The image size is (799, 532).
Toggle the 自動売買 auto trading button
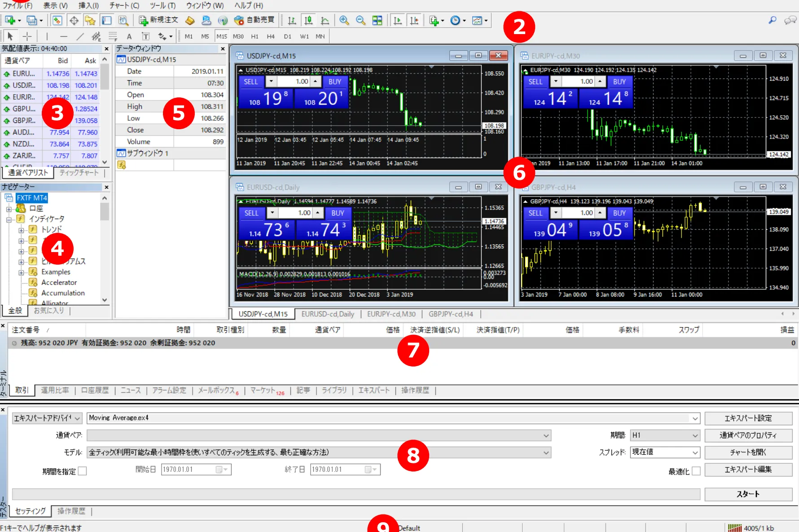click(254, 20)
